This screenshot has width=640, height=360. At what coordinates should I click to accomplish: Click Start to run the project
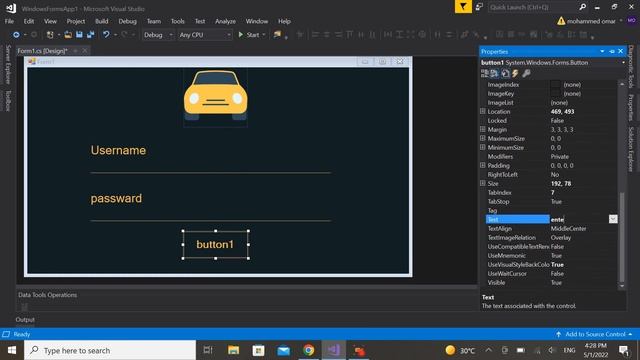(x=249, y=35)
